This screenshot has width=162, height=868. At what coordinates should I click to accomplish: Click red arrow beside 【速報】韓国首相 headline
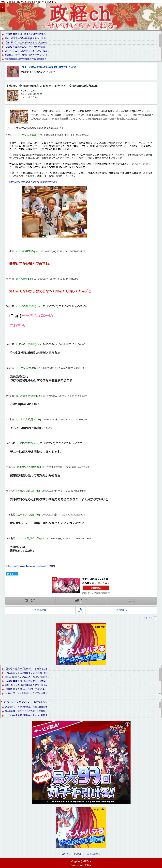3,34
